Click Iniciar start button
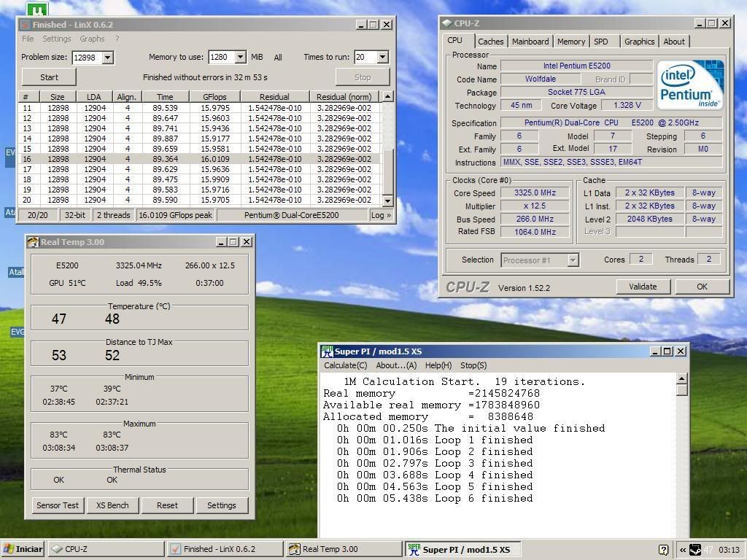 point(23,549)
